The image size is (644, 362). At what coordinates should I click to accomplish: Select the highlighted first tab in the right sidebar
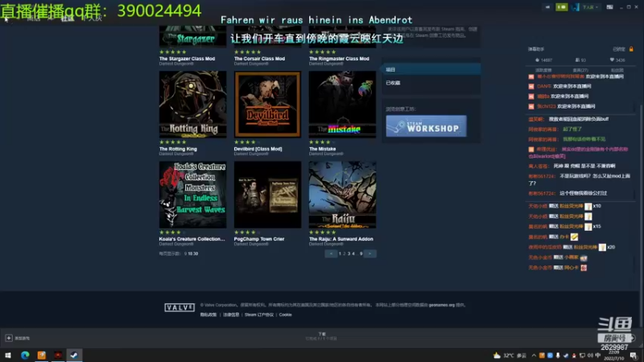pyautogui.click(x=431, y=70)
